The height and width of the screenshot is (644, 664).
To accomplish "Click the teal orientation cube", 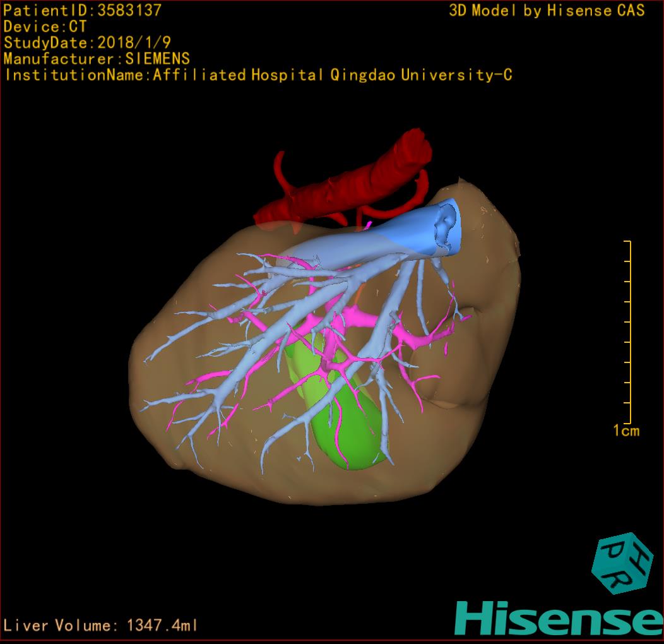I will [623, 563].
